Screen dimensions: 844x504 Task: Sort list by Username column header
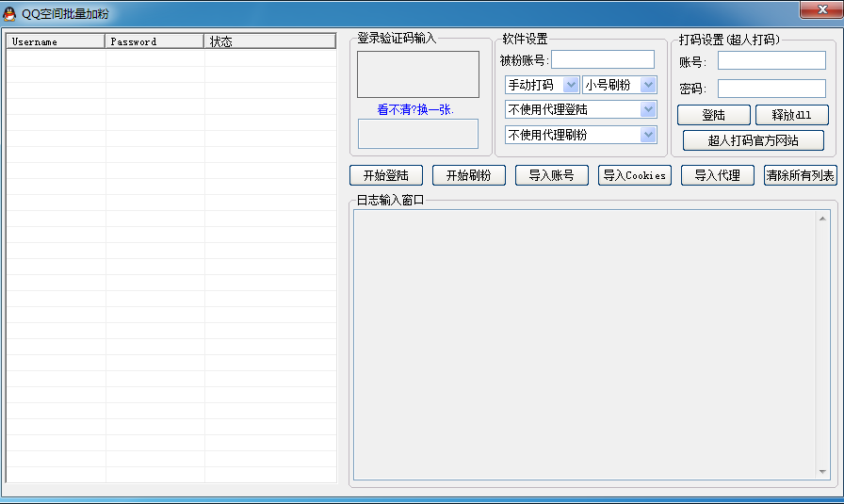click(56, 41)
